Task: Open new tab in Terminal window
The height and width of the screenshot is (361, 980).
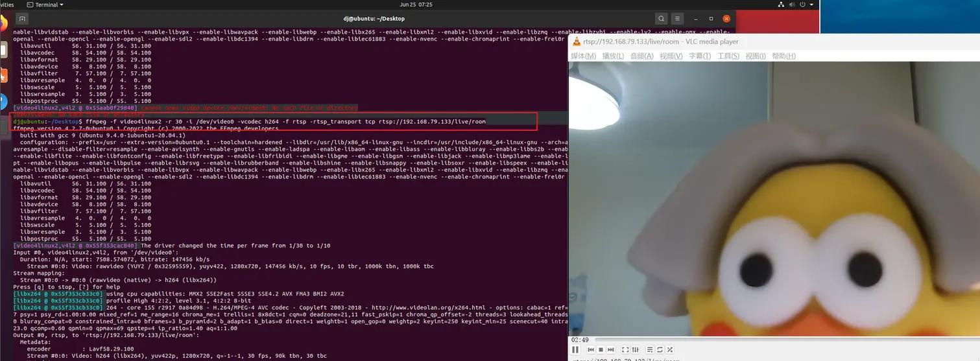Action: pos(23,19)
